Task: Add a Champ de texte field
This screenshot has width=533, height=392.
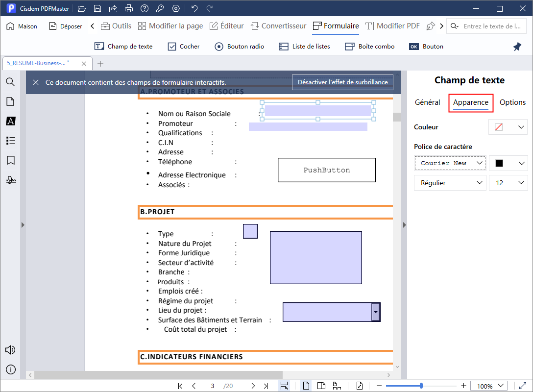Action: pos(123,47)
